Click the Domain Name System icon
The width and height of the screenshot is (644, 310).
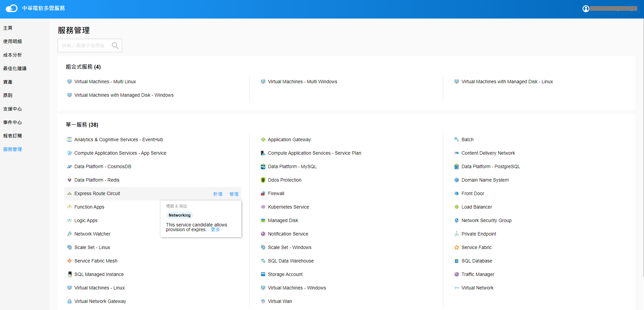[x=456, y=180]
